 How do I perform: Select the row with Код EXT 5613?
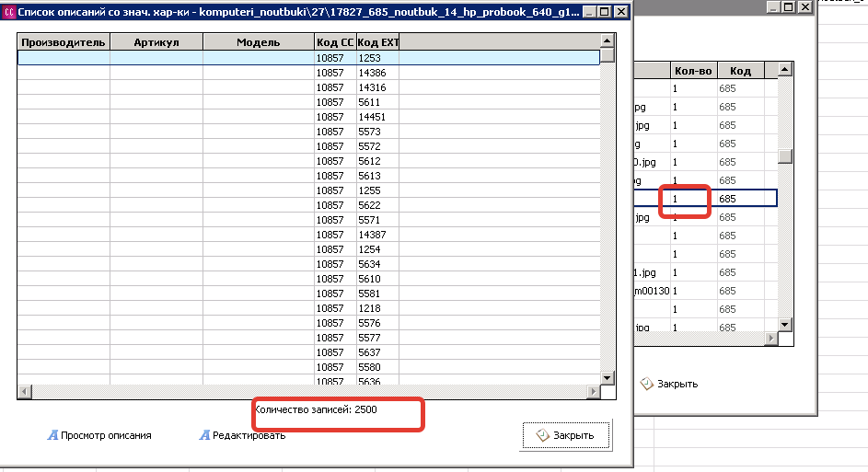tap(309, 176)
